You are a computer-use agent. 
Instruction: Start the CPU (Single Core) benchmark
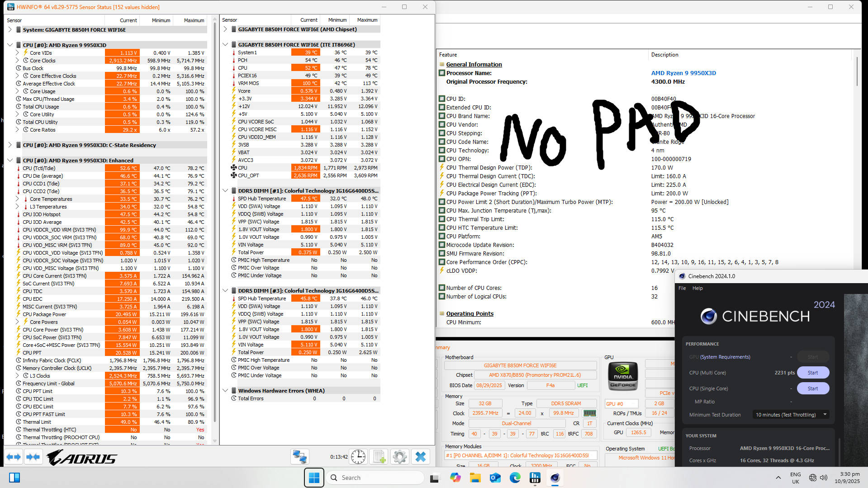(812, 389)
